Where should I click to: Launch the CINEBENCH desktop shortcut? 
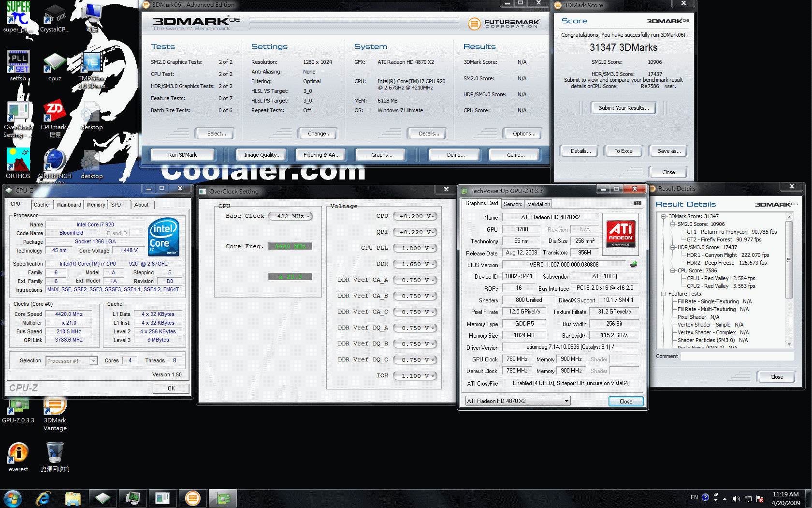55,164
